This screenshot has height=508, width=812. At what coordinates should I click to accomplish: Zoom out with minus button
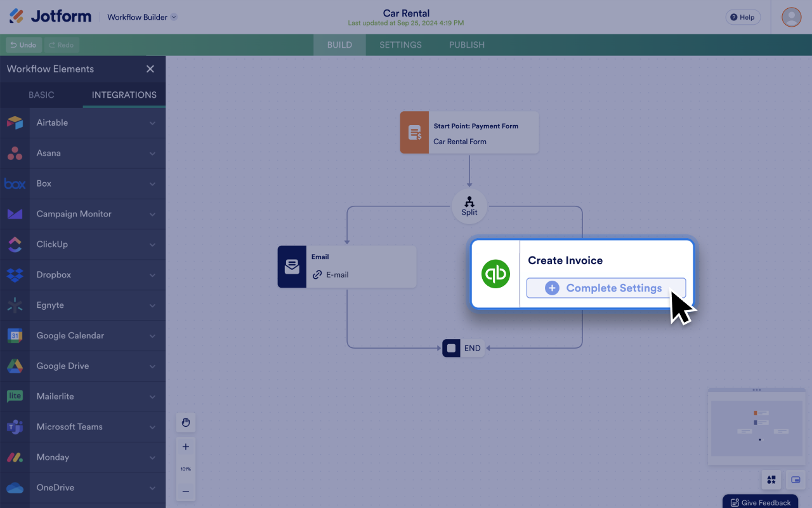click(186, 491)
